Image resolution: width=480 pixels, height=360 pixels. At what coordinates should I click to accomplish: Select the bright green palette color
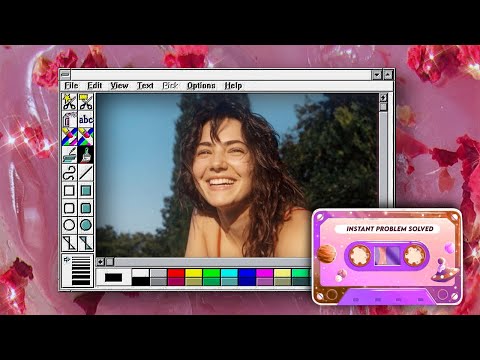click(x=211, y=273)
